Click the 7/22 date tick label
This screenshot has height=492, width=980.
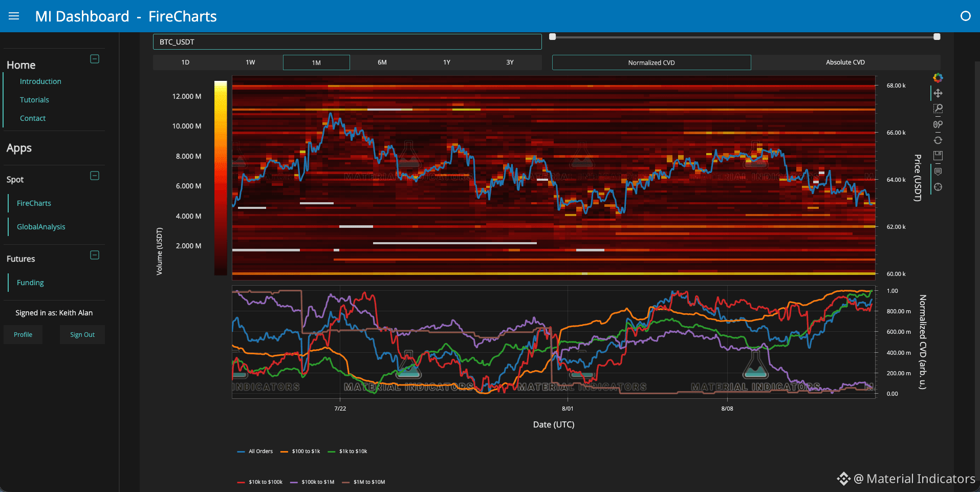click(x=340, y=409)
